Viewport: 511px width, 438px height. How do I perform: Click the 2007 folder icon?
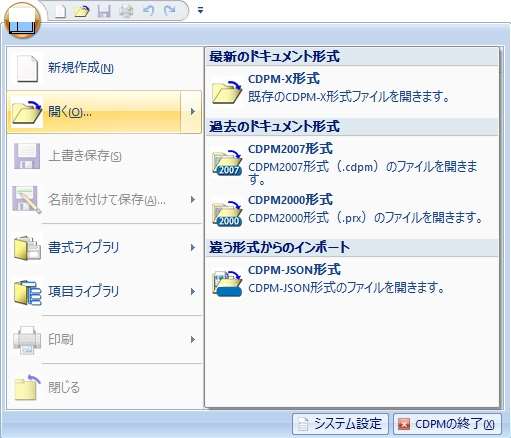click(x=227, y=162)
